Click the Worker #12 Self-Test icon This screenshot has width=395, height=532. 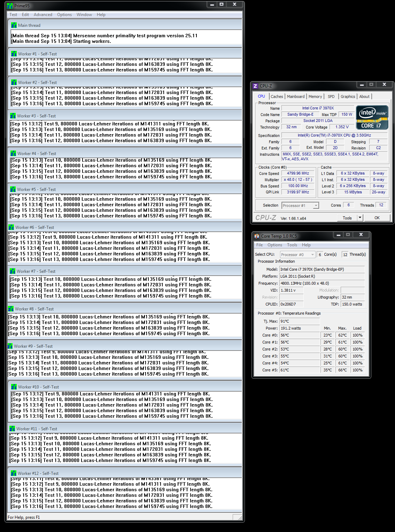click(14, 473)
